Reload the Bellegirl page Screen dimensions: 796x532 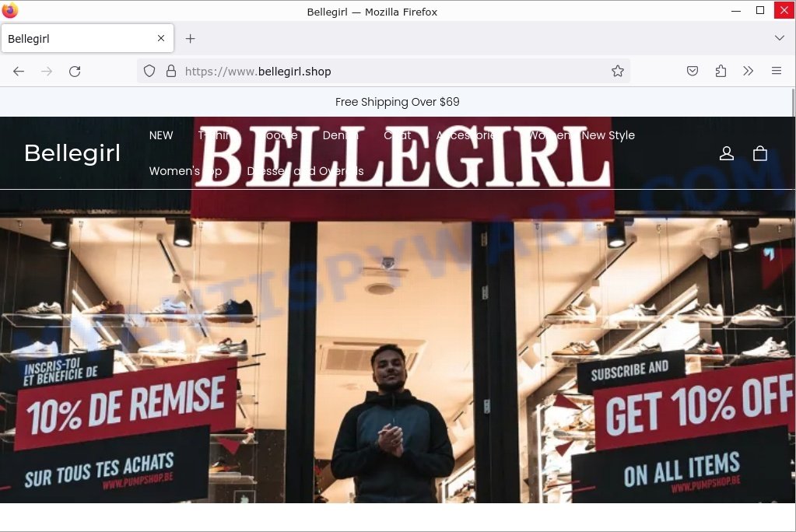(75, 71)
